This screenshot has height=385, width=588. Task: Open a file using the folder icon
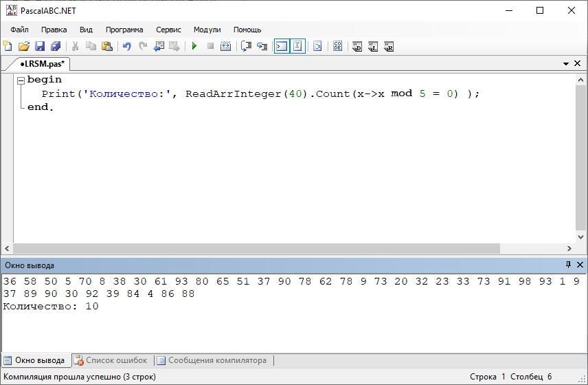(23, 46)
